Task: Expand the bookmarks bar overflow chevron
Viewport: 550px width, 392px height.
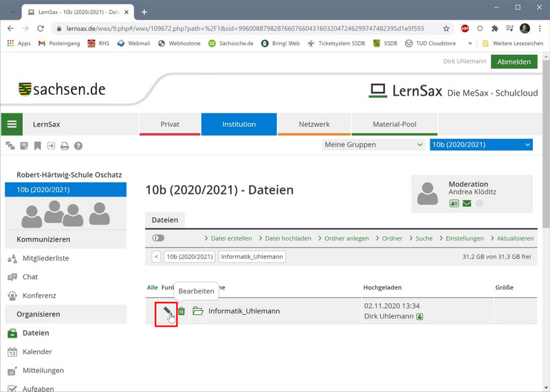Action: [x=470, y=43]
